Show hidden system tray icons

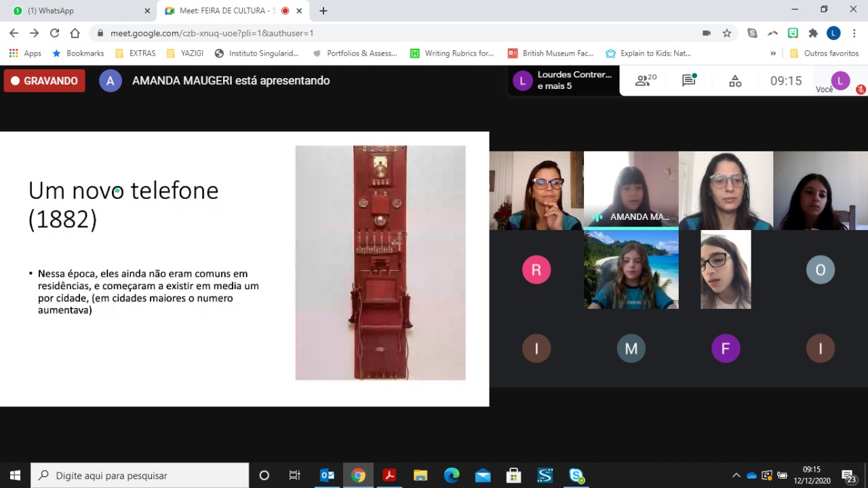pyautogui.click(x=736, y=475)
